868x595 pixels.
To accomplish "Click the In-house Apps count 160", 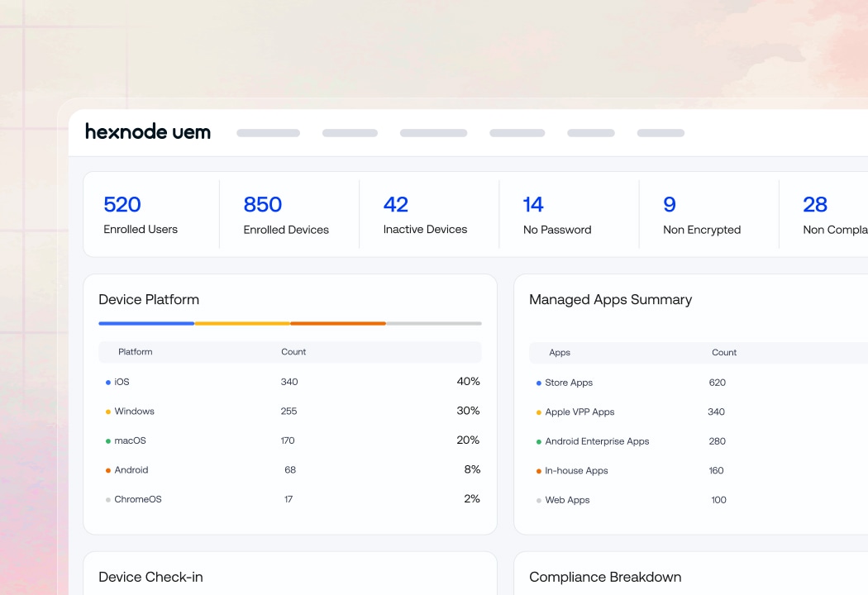I will 717,470.
